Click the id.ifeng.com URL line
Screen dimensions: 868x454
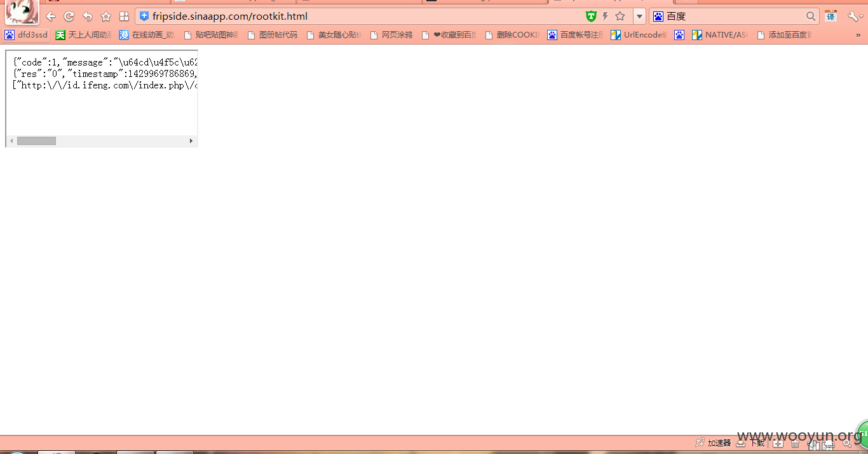pos(105,85)
